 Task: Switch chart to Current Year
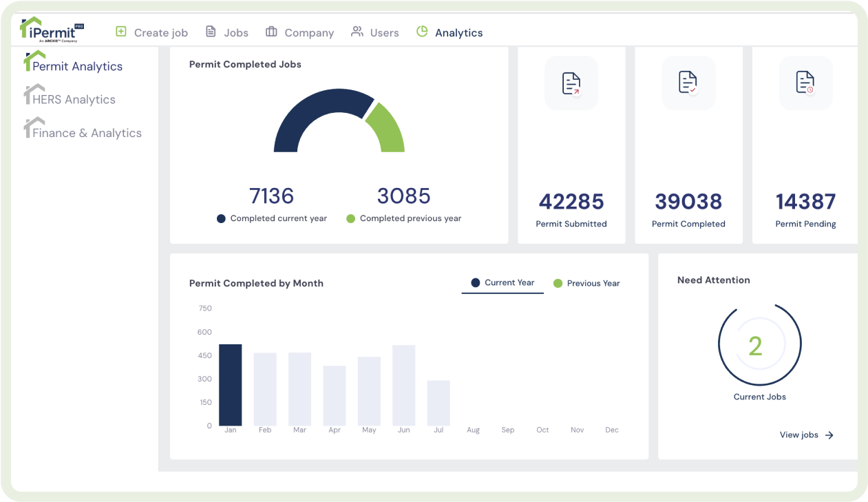(502, 283)
